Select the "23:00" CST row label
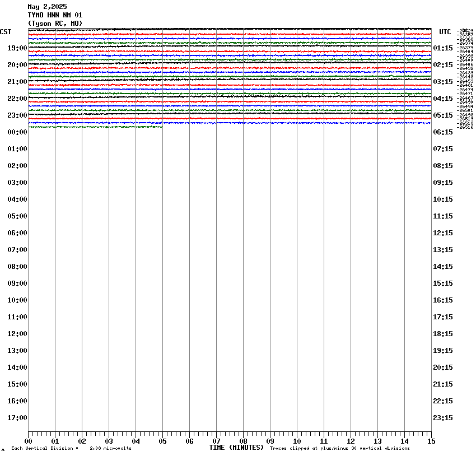The height and width of the screenshot is (456, 476). tap(17, 115)
